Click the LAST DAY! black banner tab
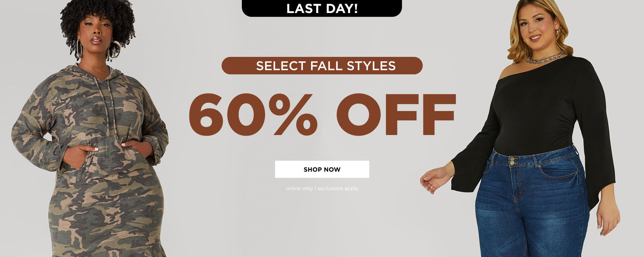Image resolution: width=644 pixels, height=257 pixels. point(322,8)
